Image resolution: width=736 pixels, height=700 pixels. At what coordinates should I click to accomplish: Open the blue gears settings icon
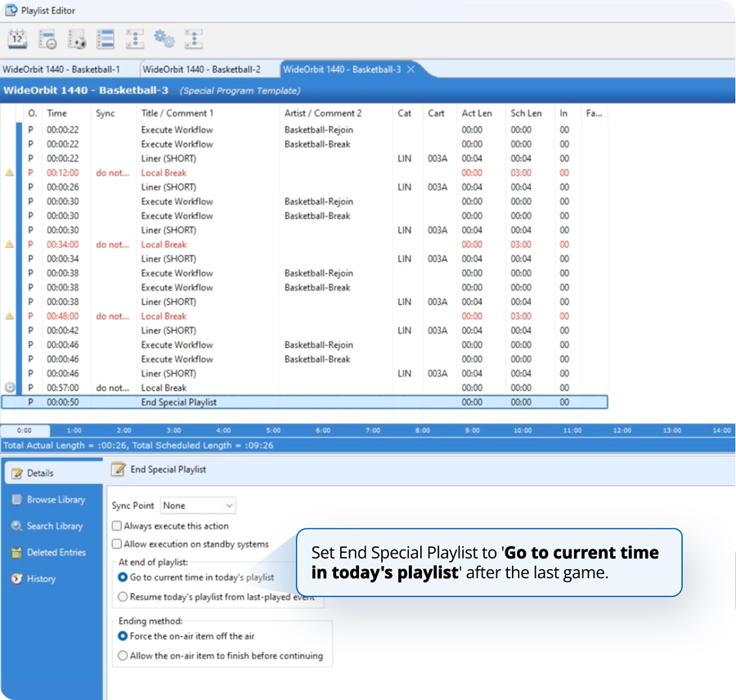[164, 39]
